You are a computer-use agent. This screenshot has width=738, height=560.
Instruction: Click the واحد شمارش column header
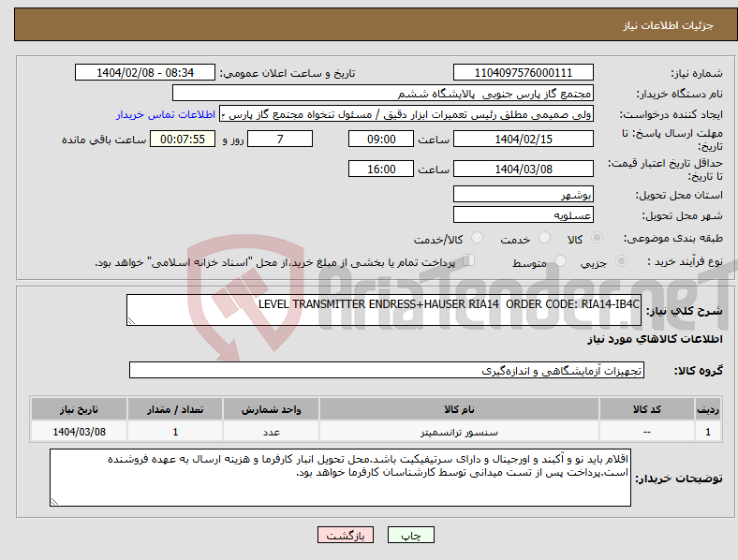[x=271, y=409]
